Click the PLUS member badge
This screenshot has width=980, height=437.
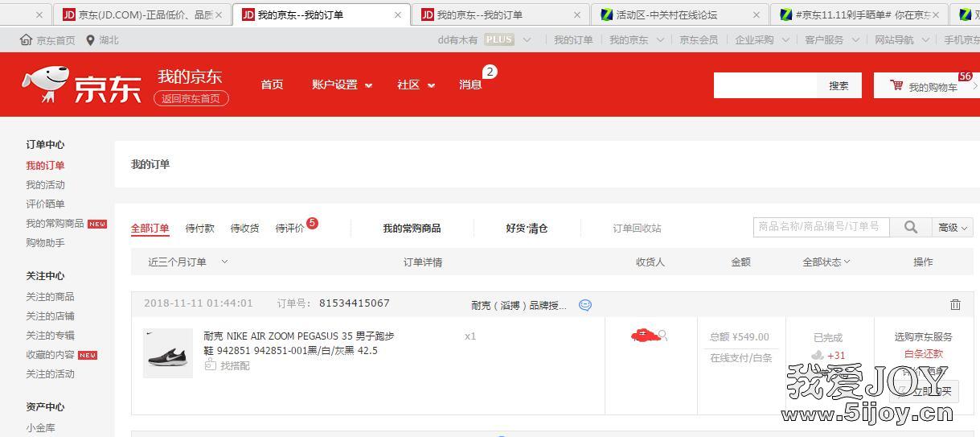(499, 39)
